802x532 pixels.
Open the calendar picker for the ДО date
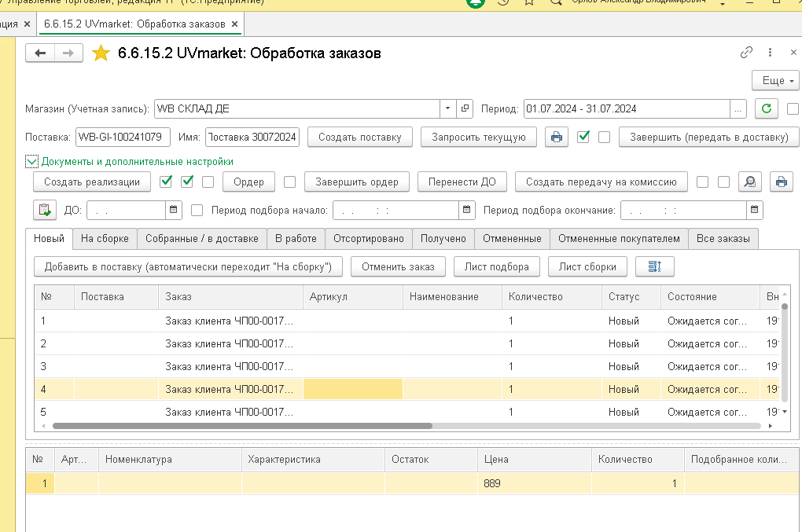[174, 210]
